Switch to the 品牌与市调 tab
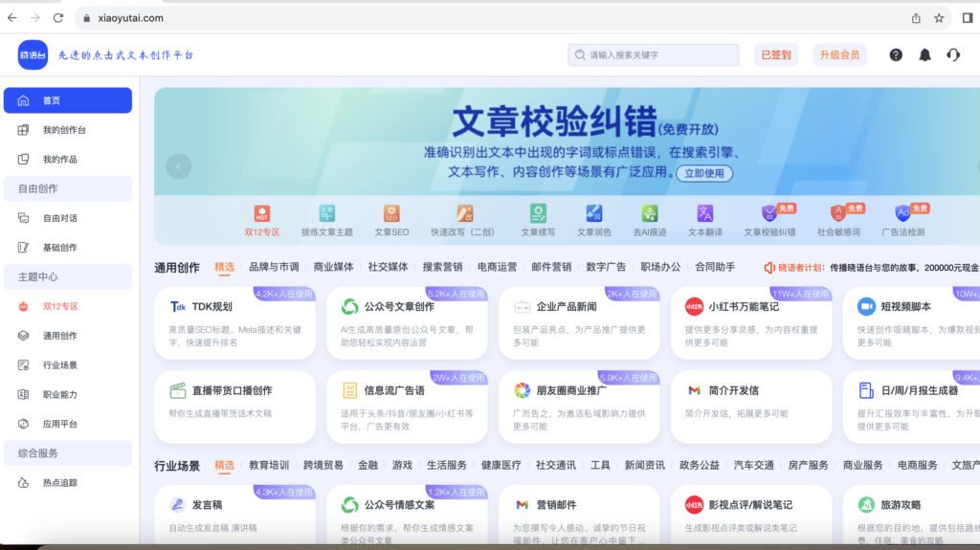 [274, 268]
